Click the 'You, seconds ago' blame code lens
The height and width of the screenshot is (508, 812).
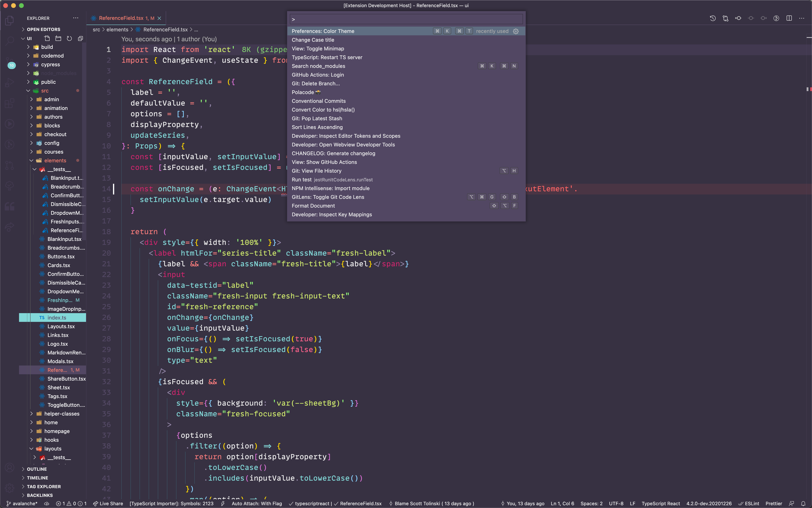point(169,39)
